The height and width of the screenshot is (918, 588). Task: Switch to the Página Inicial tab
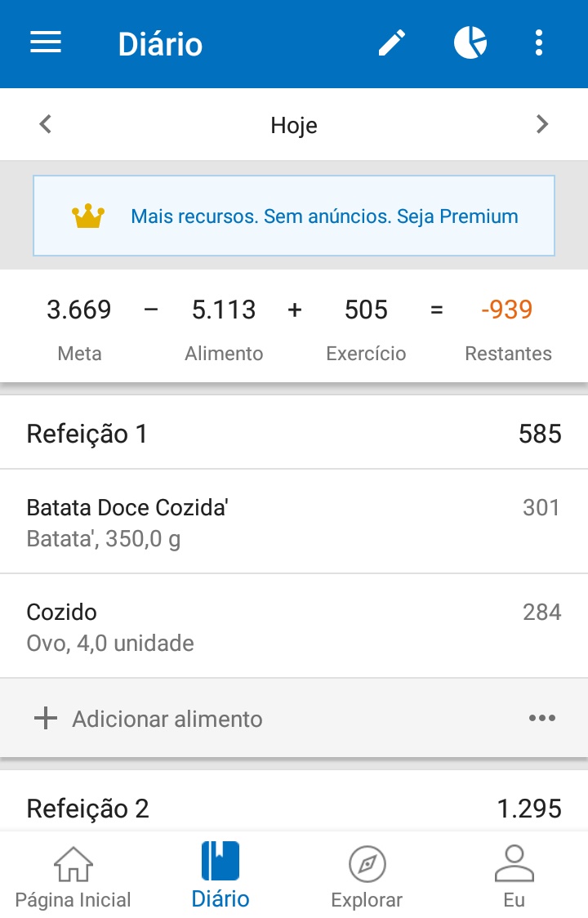pyautogui.click(x=73, y=876)
